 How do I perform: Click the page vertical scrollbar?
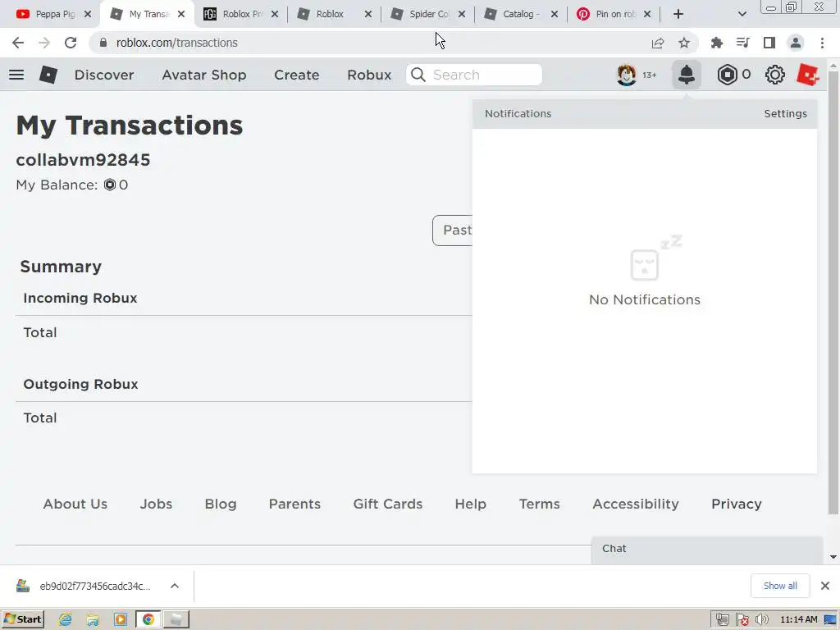(833, 292)
